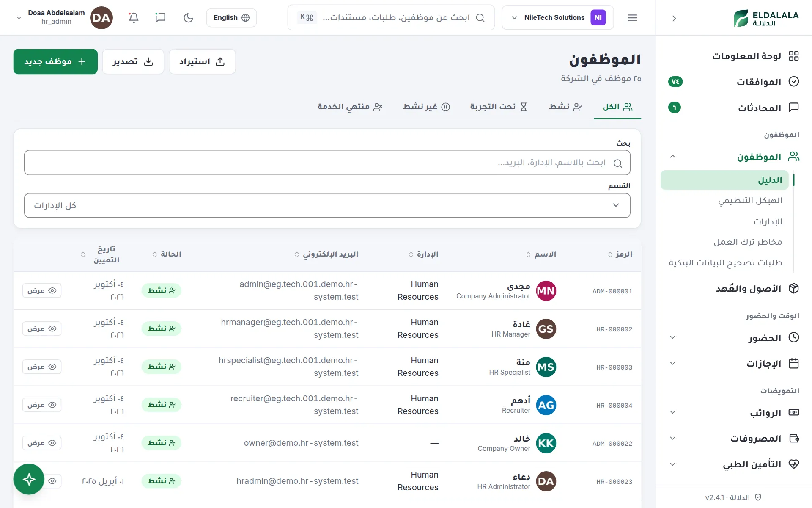
Task: Click the تصدير export button
Action: (x=133, y=62)
